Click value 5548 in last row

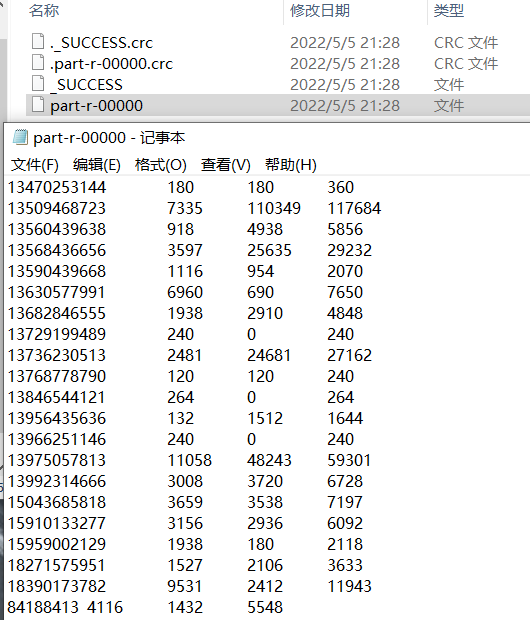pyautogui.click(x=265, y=607)
